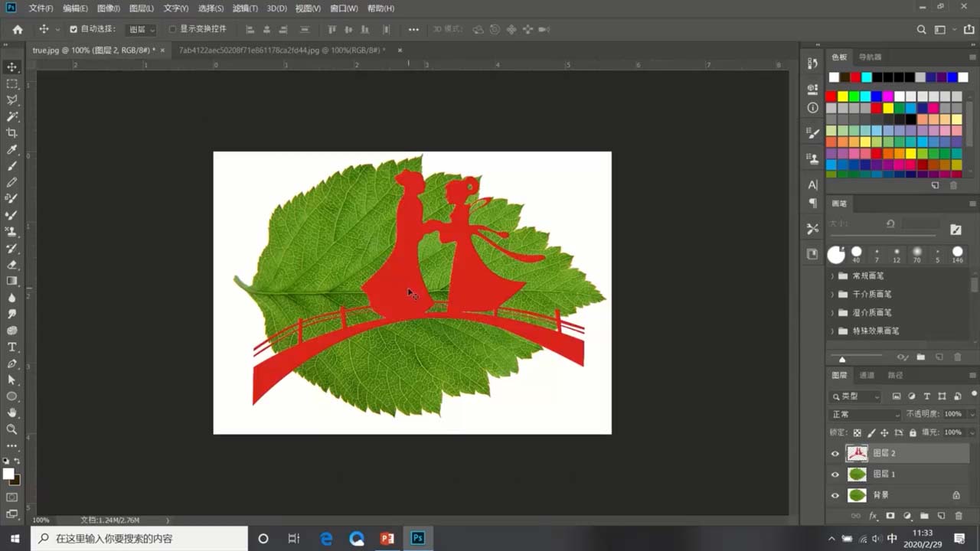This screenshot has height=551, width=980.
Task: Select the Ellipse shape tool
Action: coord(12,396)
